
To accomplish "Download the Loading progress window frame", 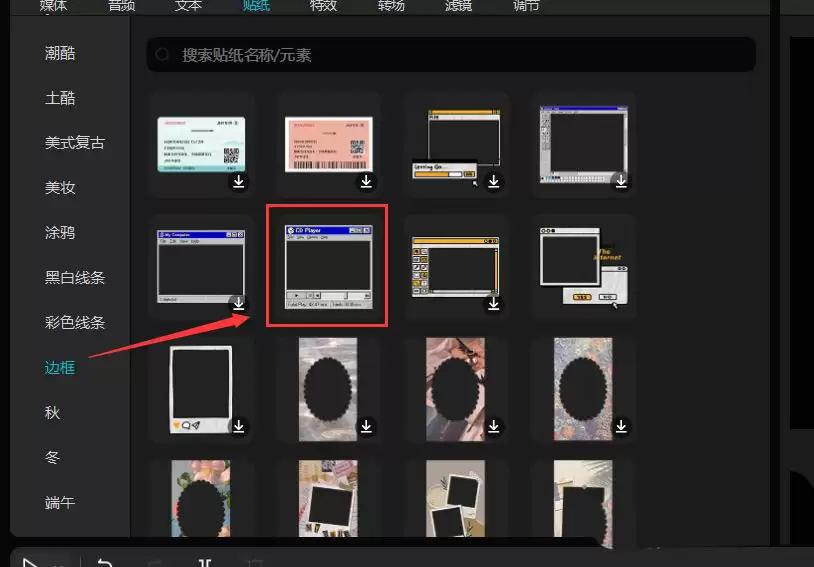I will (494, 181).
